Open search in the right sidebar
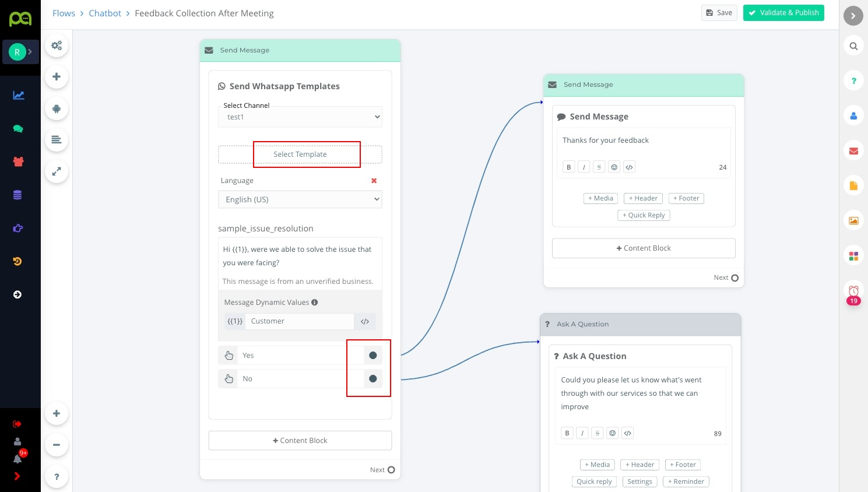 853,46
